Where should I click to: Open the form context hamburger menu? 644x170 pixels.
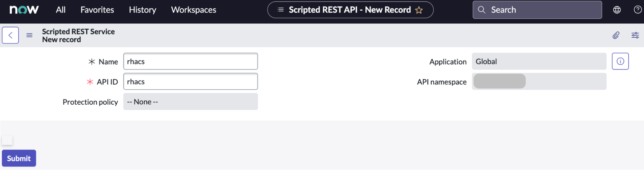(29, 35)
